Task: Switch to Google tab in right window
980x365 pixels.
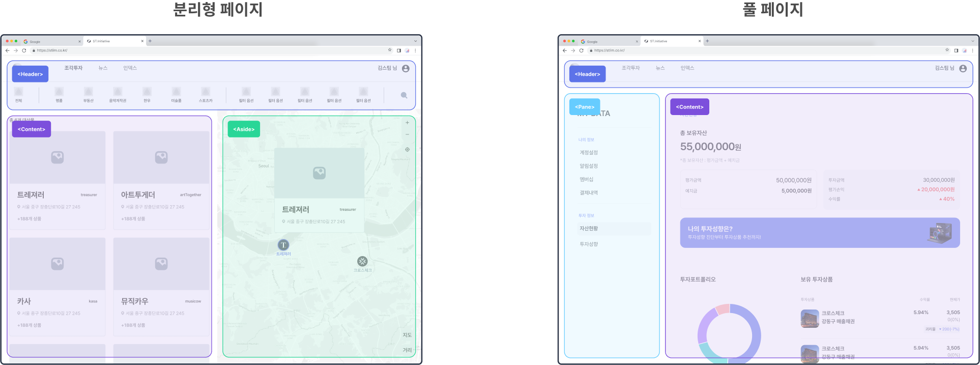Action: point(608,41)
